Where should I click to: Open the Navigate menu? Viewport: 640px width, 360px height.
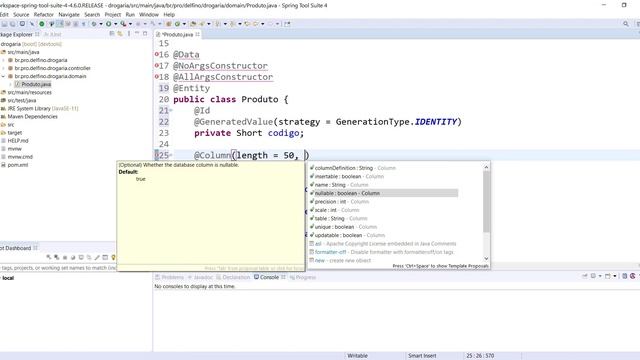[69, 14]
